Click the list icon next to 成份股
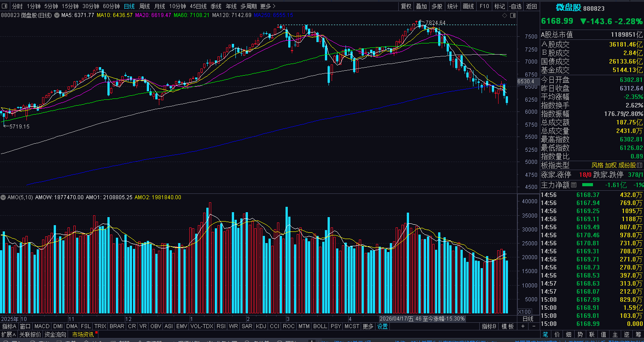This screenshot has width=644, height=342. 640,165
